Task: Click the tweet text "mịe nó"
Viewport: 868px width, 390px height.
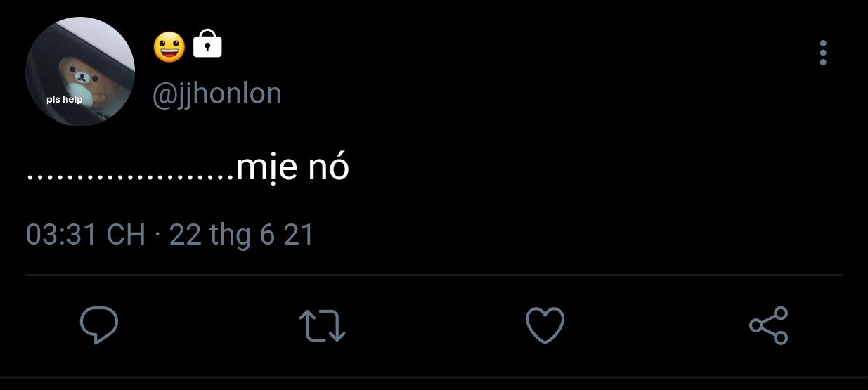Action: point(292,167)
